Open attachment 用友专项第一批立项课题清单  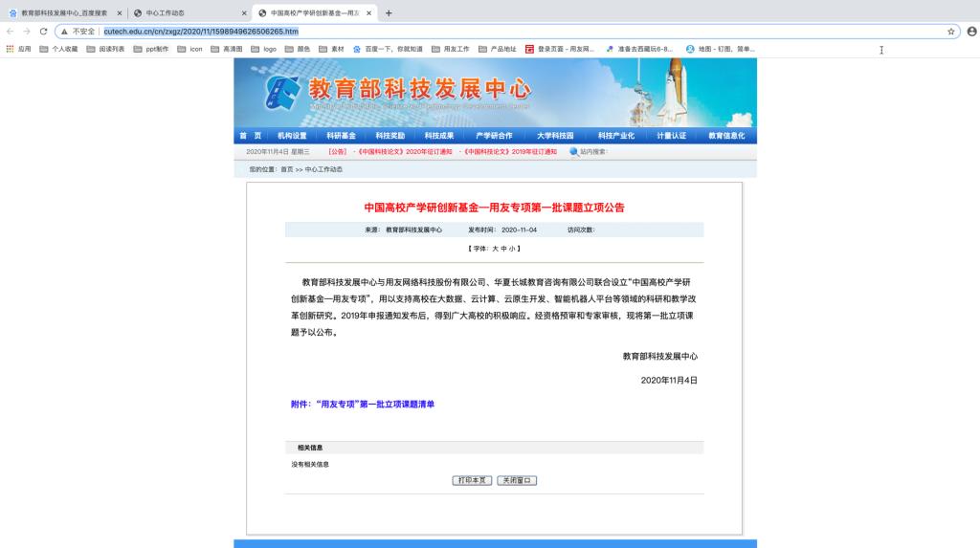click(x=363, y=405)
